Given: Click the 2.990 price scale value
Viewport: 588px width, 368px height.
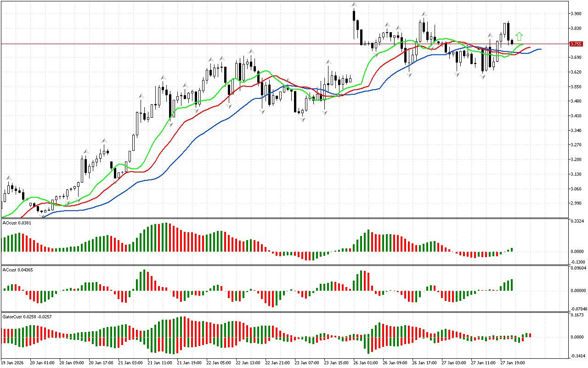Looking at the screenshot, I should point(575,203).
